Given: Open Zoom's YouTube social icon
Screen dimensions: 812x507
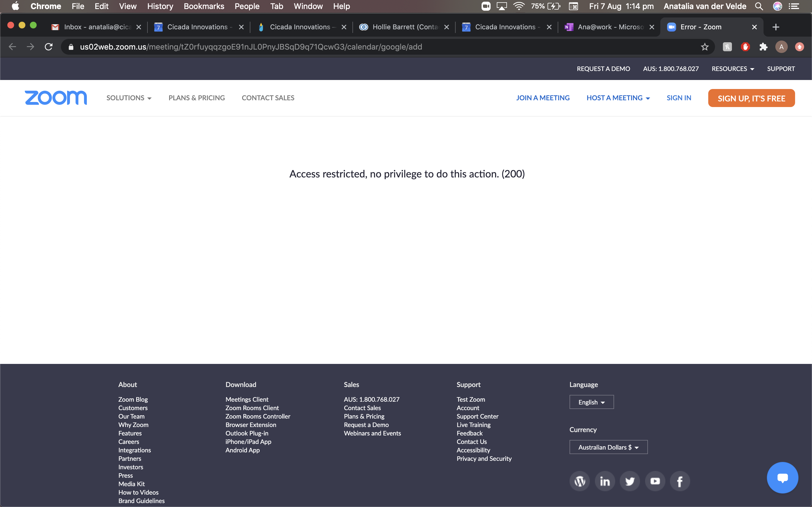Looking at the screenshot, I should pyautogui.click(x=655, y=481).
